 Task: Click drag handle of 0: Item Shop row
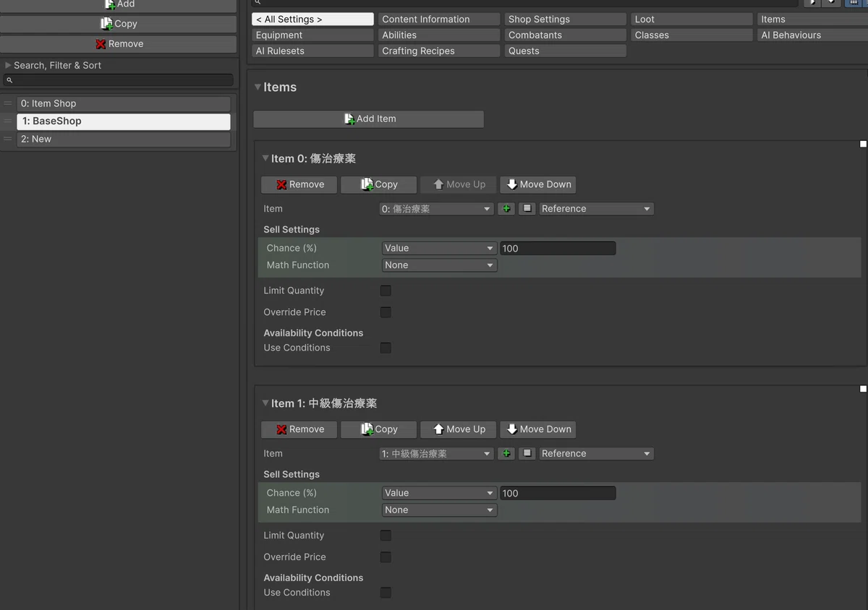coord(8,103)
